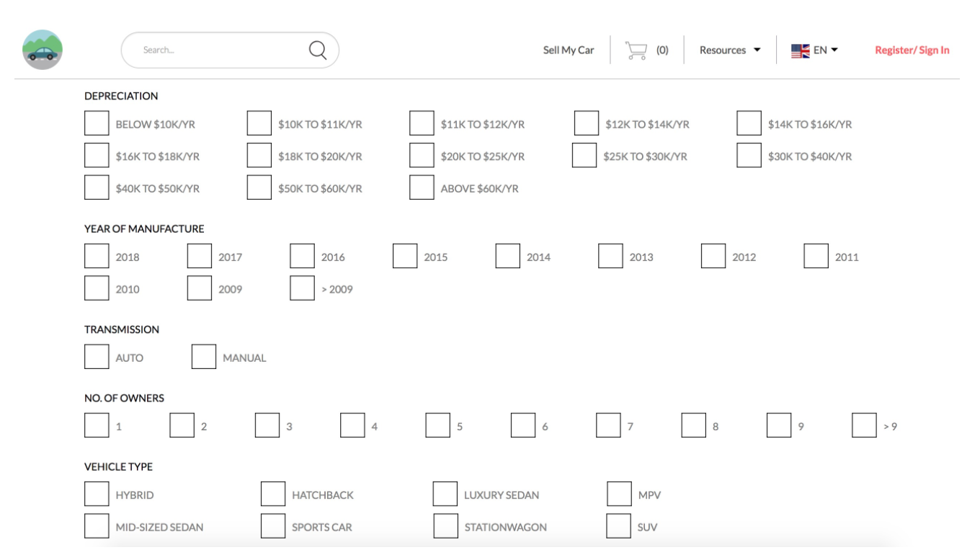Check the 2 owners box
Image resolution: width=980 pixels, height=555 pixels.
tap(182, 425)
